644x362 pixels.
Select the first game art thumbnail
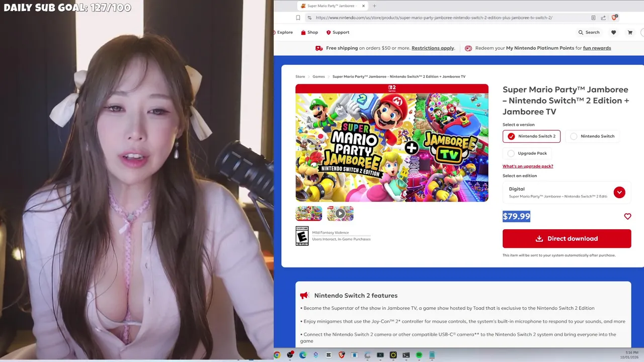tap(309, 213)
